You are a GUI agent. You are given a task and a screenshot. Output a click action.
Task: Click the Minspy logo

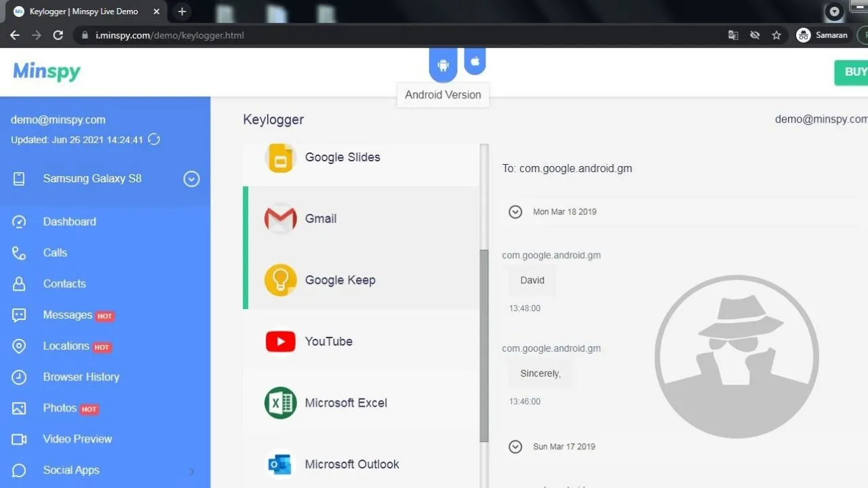(x=47, y=72)
